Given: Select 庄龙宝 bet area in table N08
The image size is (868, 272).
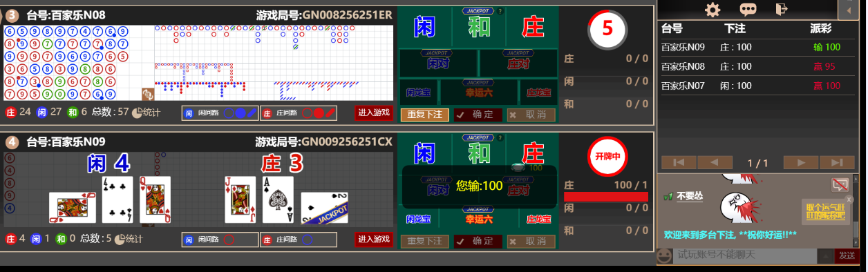Looking at the screenshot, I should 538,92.
